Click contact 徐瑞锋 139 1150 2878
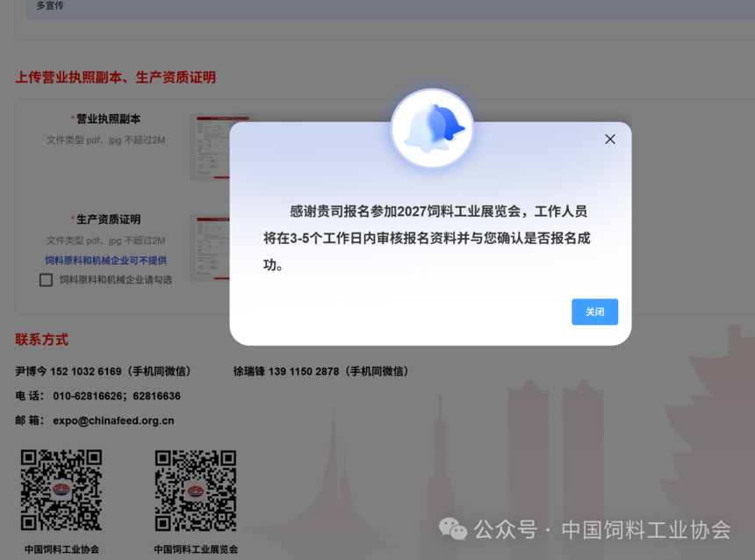Image resolution: width=755 pixels, height=560 pixels. tap(321, 371)
